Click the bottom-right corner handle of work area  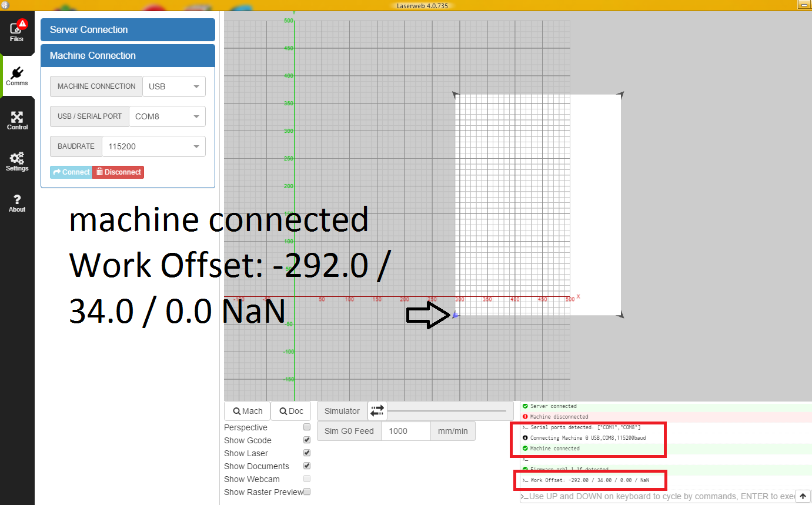tap(620, 316)
